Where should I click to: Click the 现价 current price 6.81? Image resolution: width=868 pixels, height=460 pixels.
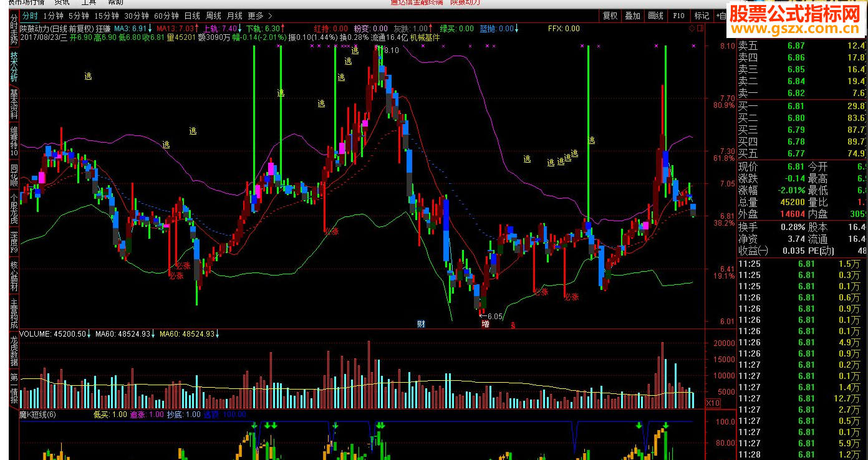coord(796,166)
